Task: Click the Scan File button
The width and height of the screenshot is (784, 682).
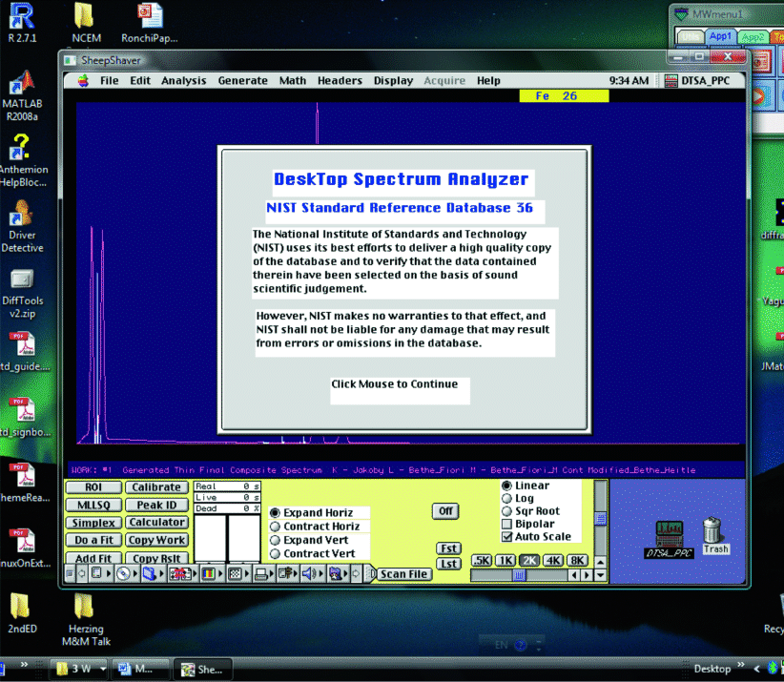Action: [403, 574]
